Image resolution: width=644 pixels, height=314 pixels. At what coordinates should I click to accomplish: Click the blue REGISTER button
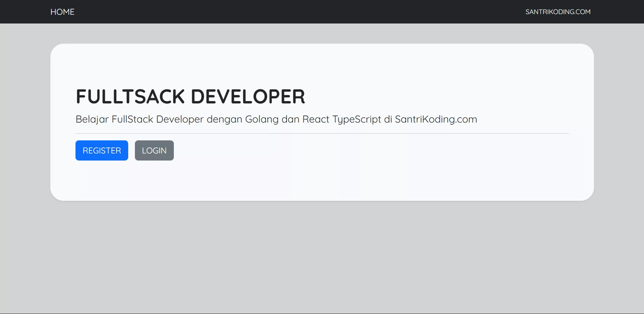pyautogui.click(x=102, y=150)
